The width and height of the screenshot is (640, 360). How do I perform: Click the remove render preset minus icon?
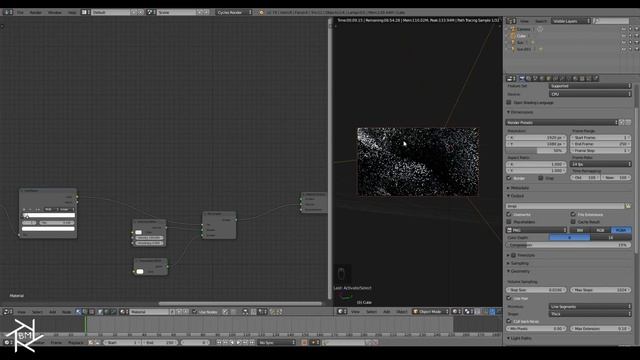[x=628, y=122]
